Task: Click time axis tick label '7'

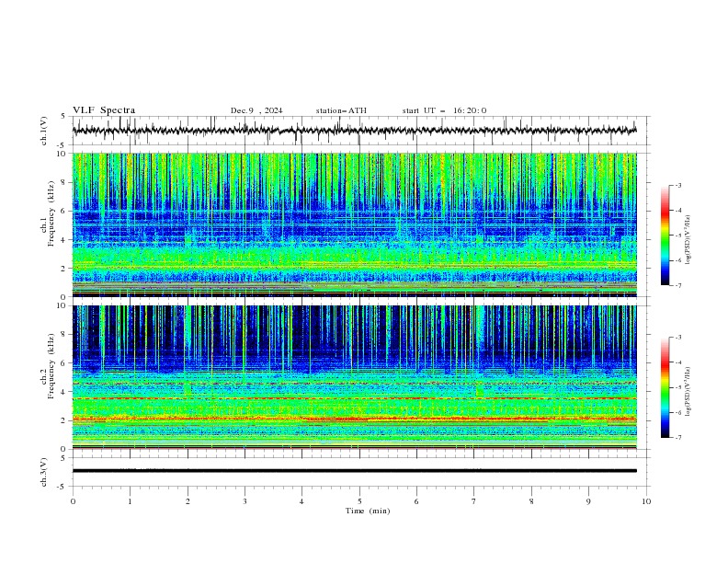Action: (474, 501)
